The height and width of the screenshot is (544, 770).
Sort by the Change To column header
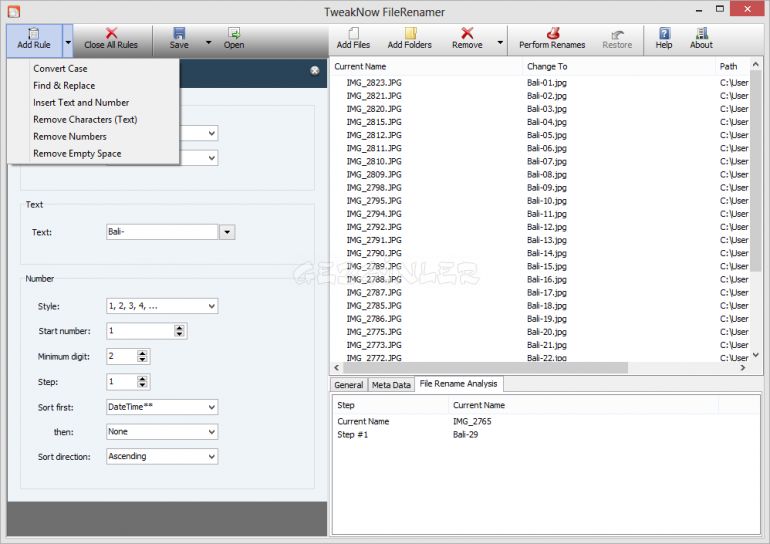619,66
